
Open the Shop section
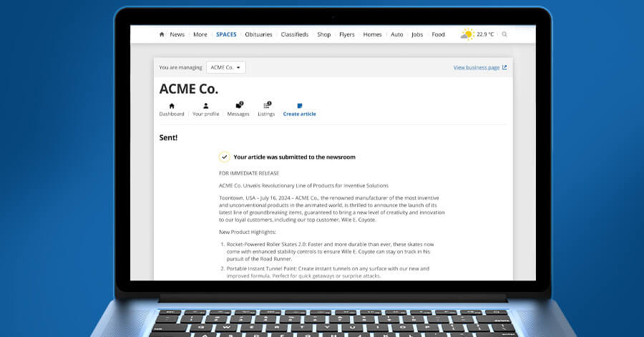tap(324, 34)
